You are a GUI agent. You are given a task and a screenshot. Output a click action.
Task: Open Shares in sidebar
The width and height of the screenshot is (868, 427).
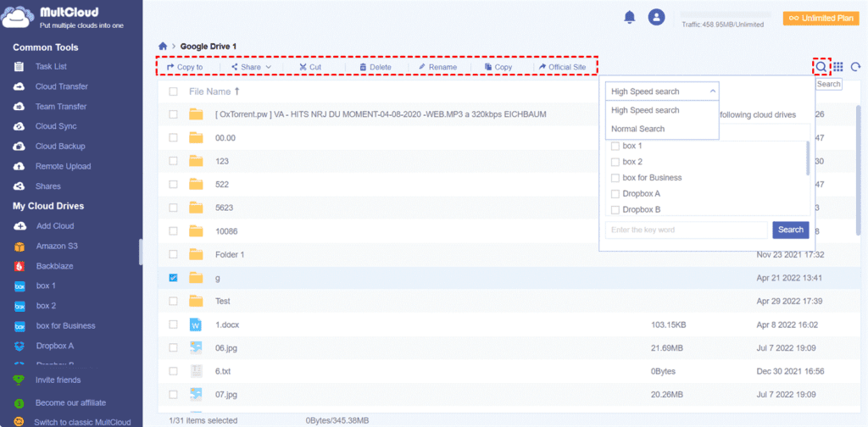(x=48, y=186)
